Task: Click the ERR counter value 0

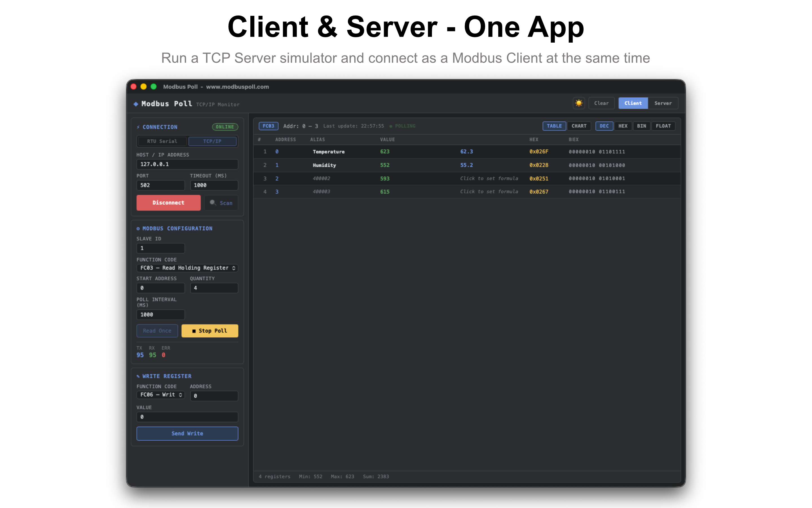Action: point(164,355)
